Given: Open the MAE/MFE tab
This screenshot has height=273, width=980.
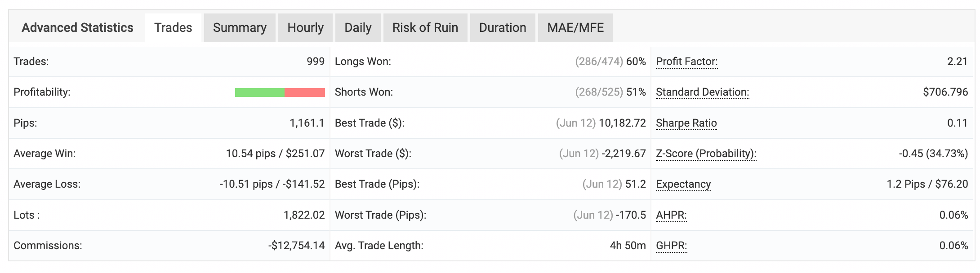Looking at the screenshot, I should (x=575, y=28).
